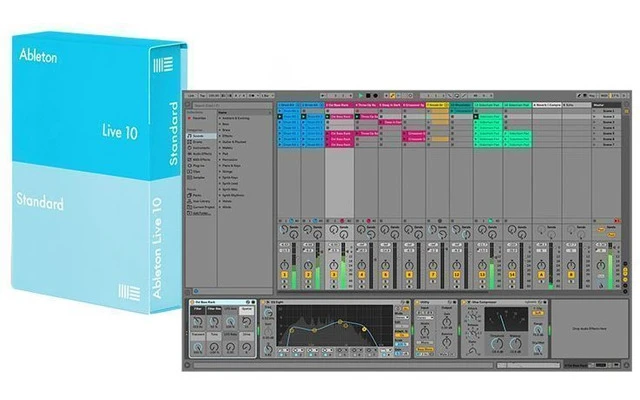Toggle the yellow track activator 7
This screenshot has width=640, height=400.
[433, 275]
